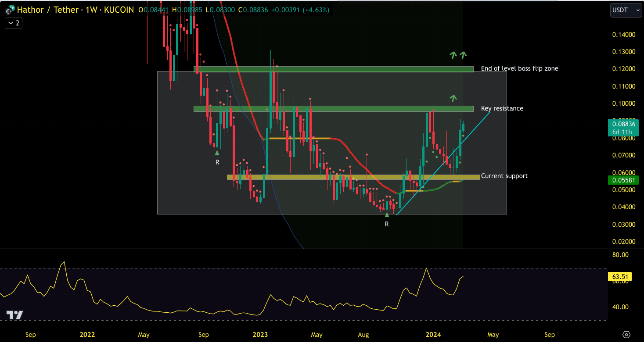Click the 40.00 RSI scale label

point(620,307)
